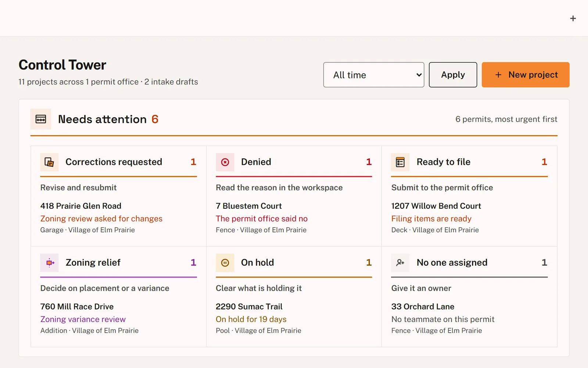The image size is (588, 368).
Task: Click the No one assigned heading
Action: click(452, 263)
